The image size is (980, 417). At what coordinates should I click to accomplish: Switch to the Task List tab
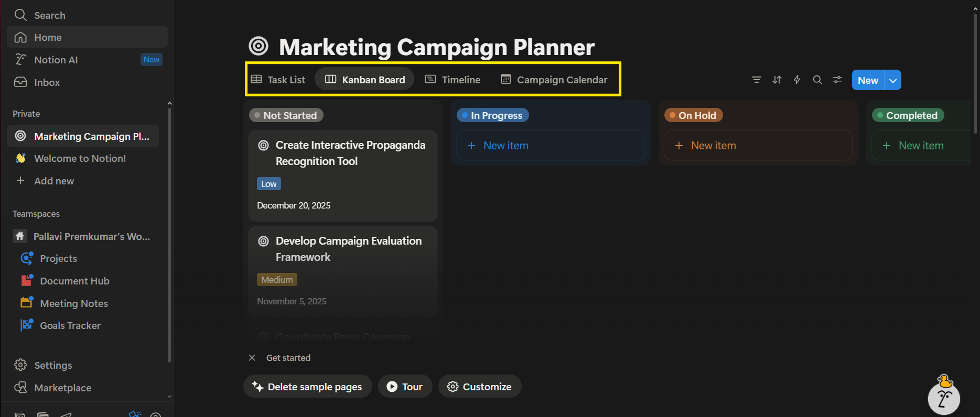tap(278, 80)
